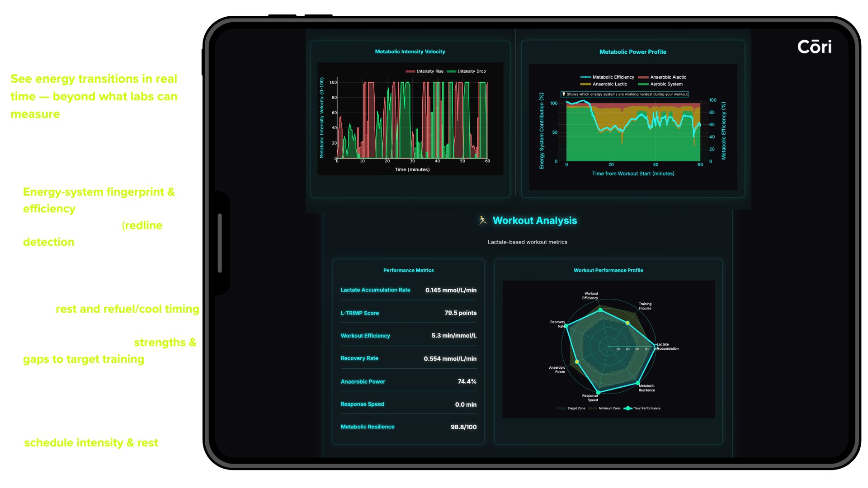Toggle the Target Zone overlay in the radar legend
Screen dimensions: 868x488
pos(561,408)
